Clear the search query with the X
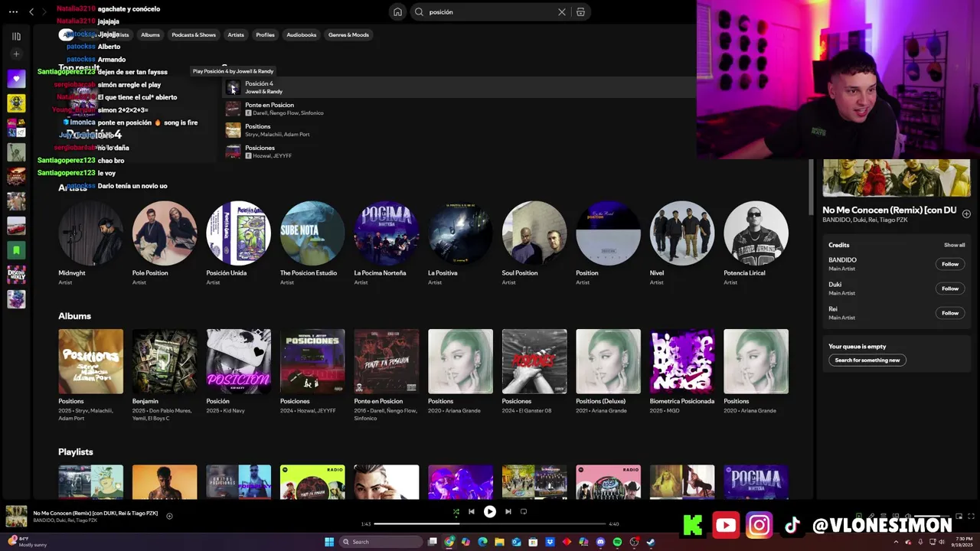 pos(562,11)
